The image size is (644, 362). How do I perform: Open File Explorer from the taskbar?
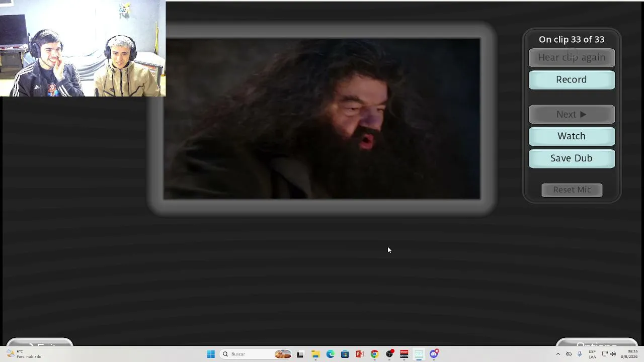[x=315, y=354]
